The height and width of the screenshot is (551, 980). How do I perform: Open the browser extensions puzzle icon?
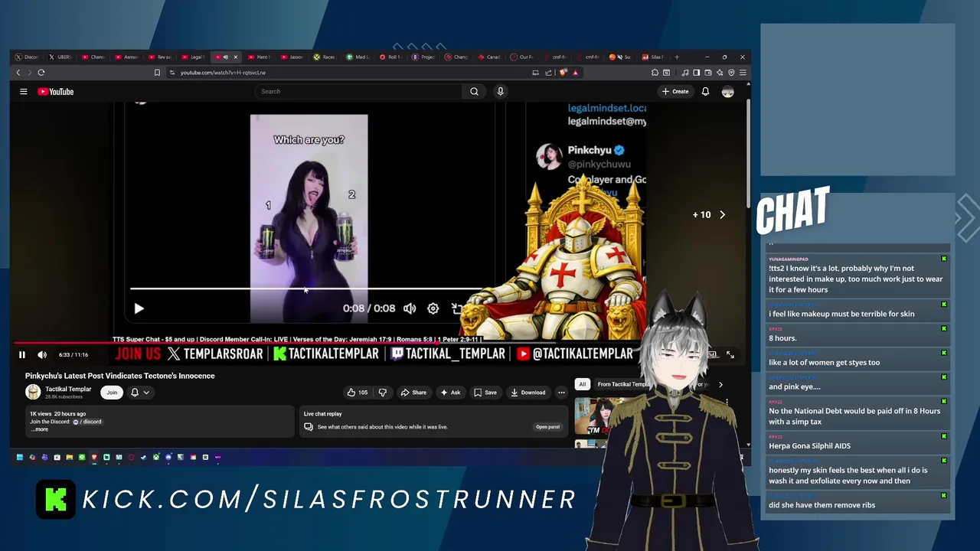point(655,73)
